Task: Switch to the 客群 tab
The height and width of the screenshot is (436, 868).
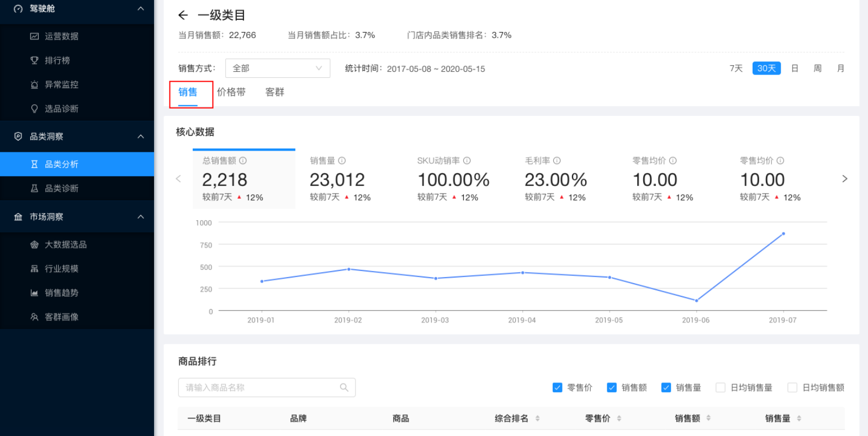Action: (x=274, y=92)
